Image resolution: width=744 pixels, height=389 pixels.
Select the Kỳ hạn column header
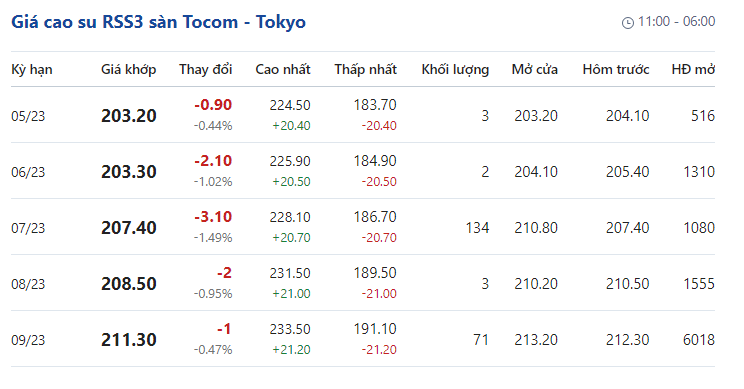point(32,69)
